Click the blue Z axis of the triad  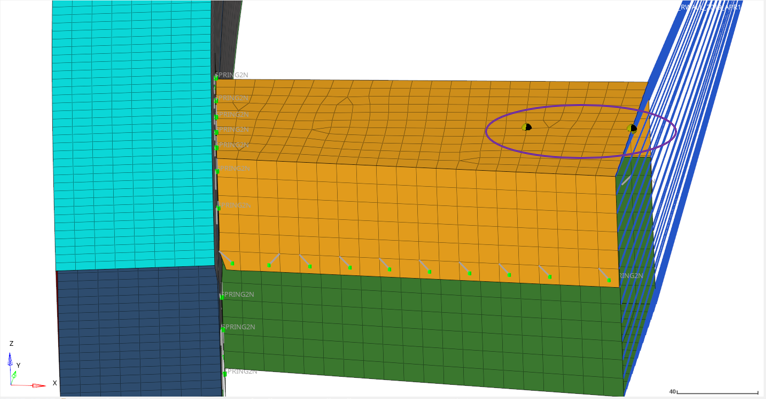pyautogui.click(x=10, y=362)
